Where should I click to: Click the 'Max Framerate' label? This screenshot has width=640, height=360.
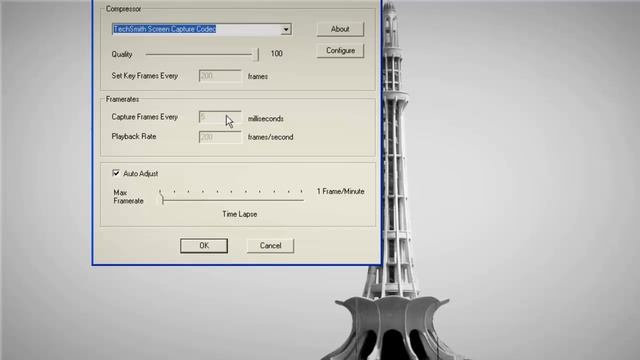[x=128, y=197]
